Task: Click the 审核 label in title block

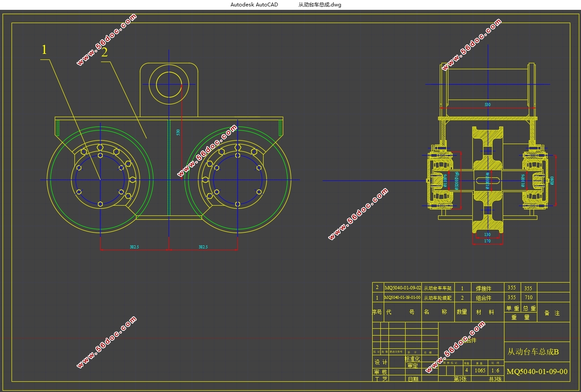Action: (x=381, y=372)
